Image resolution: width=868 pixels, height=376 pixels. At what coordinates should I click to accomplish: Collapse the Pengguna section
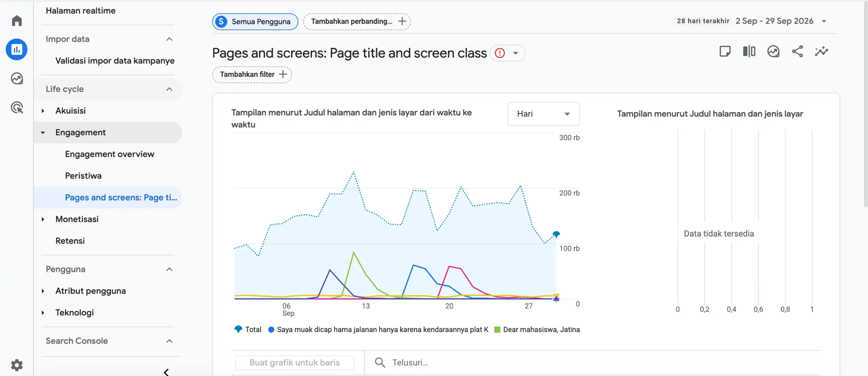(170, 269)
